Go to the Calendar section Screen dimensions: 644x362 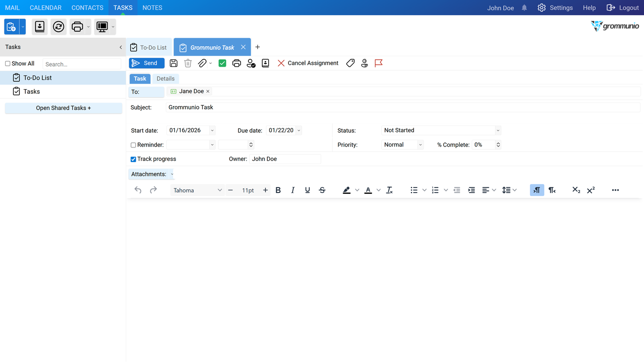pyautogui.click(x=46, y=8)
